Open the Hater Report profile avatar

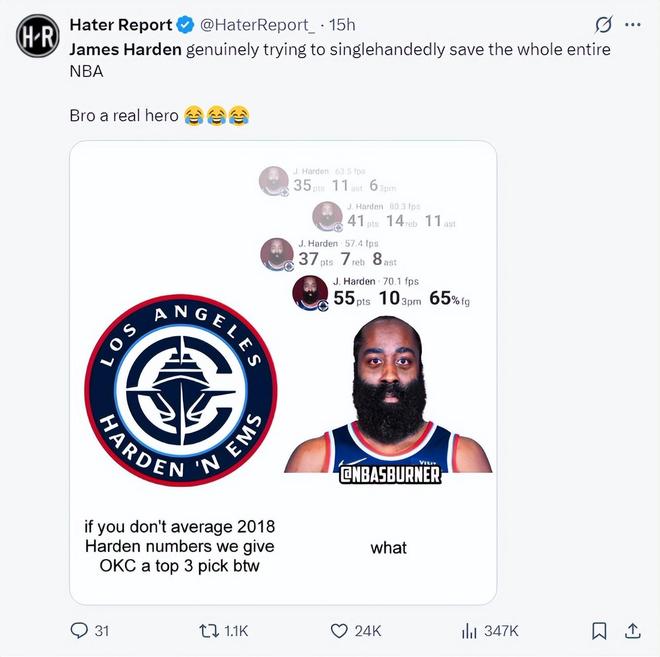click(37, 36)
